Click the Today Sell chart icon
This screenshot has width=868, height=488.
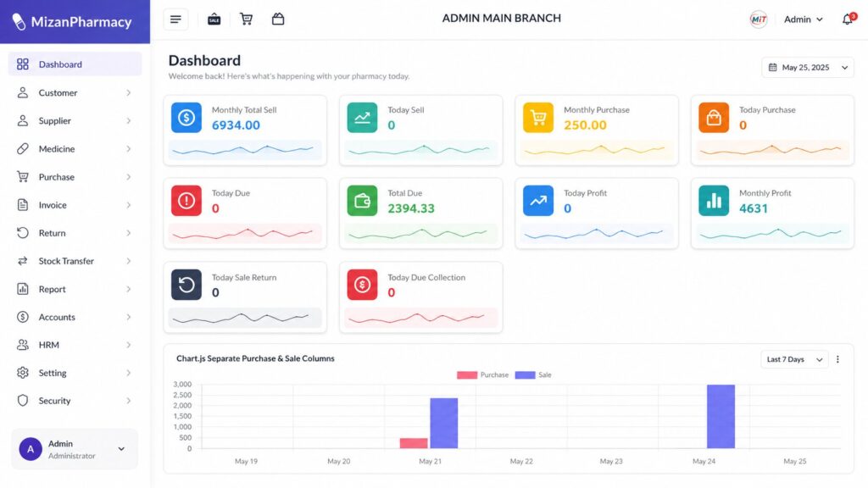362,117
